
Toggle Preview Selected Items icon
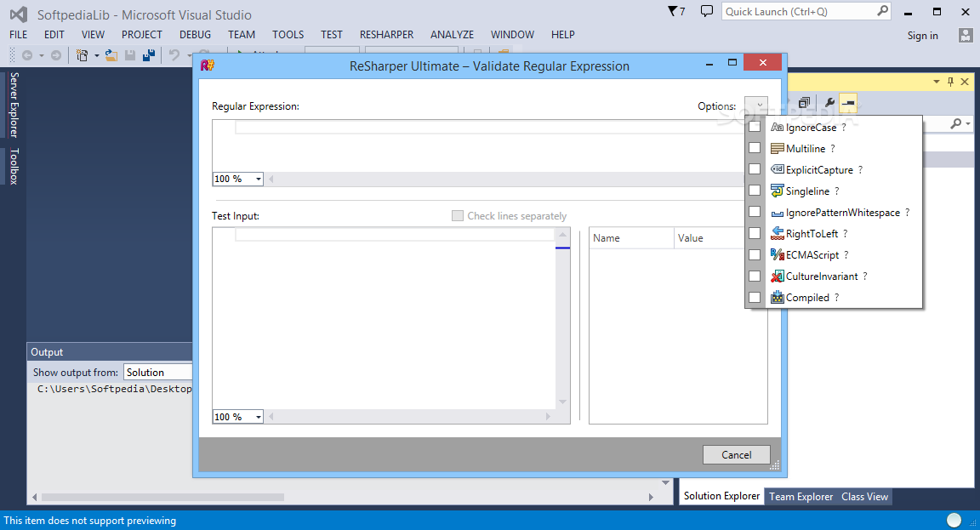pyautogui.click(x=848, y=102)
